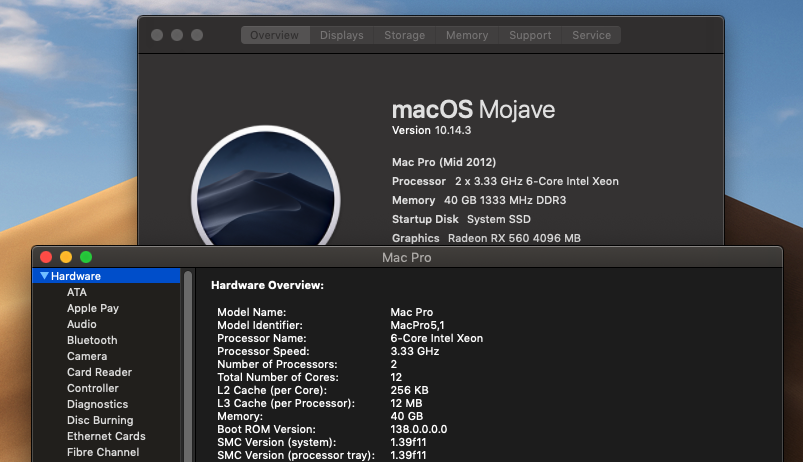Viewport: 803px width, 462px height.
Task: Click the Memory 40 GB value in Hardware Overview
Action: [407, 416]
